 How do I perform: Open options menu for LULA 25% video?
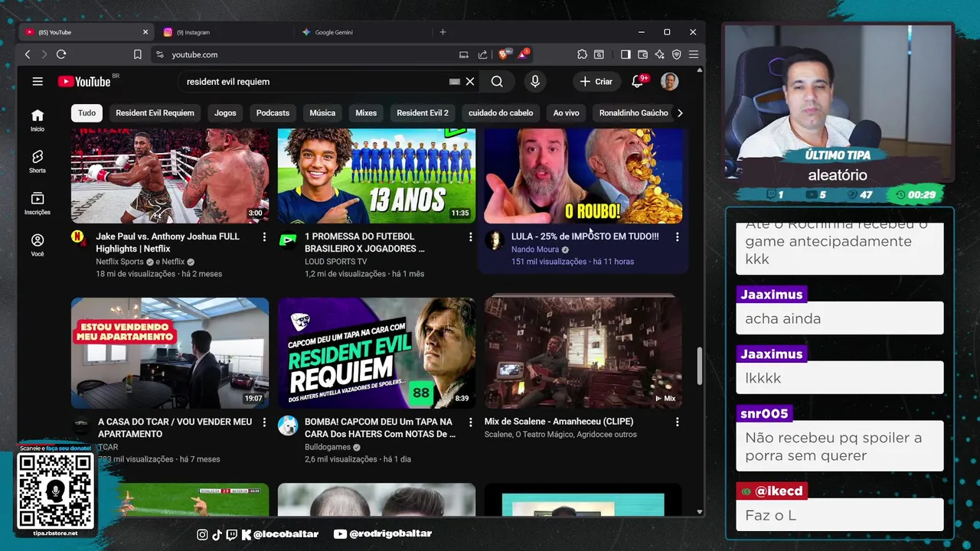[x=677, y=237]
